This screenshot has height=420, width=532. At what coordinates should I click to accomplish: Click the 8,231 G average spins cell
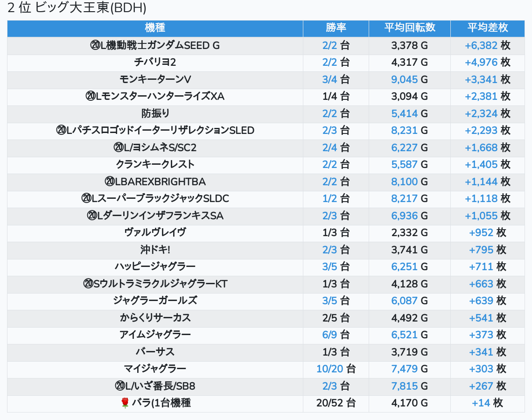410,131
